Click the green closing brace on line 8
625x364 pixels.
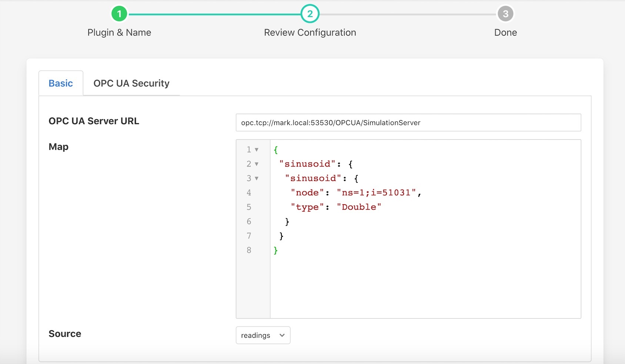(x=275, y=250)
